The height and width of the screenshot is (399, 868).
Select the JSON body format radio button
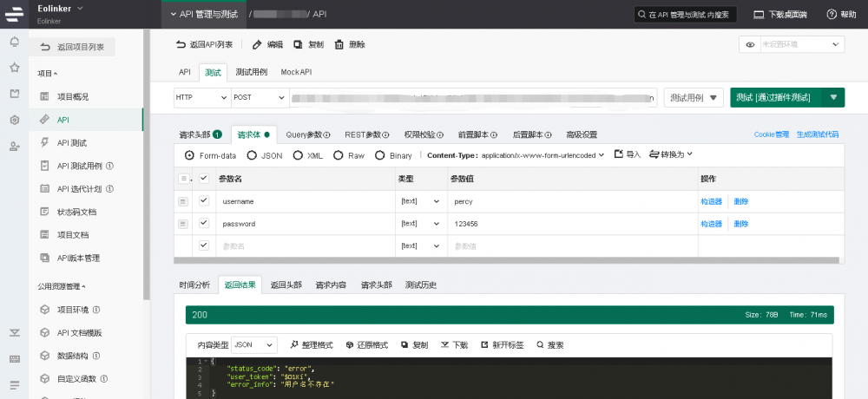point(252,155)
